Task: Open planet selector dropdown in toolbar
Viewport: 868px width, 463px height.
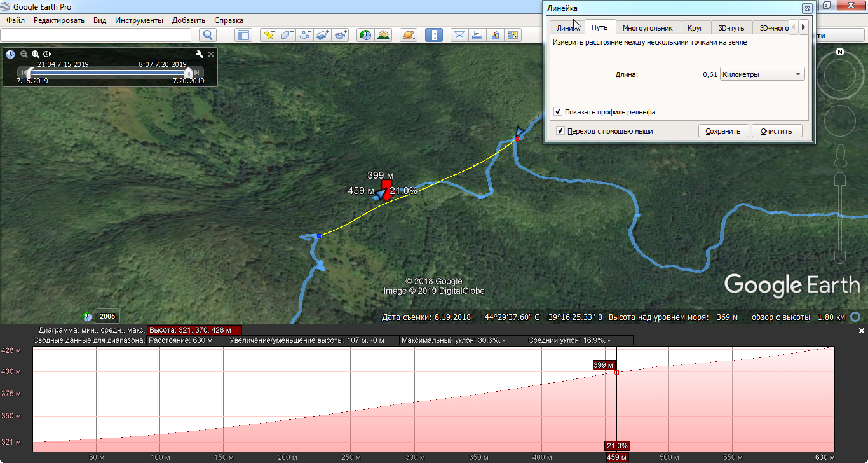Action: [x=409, y=35]
